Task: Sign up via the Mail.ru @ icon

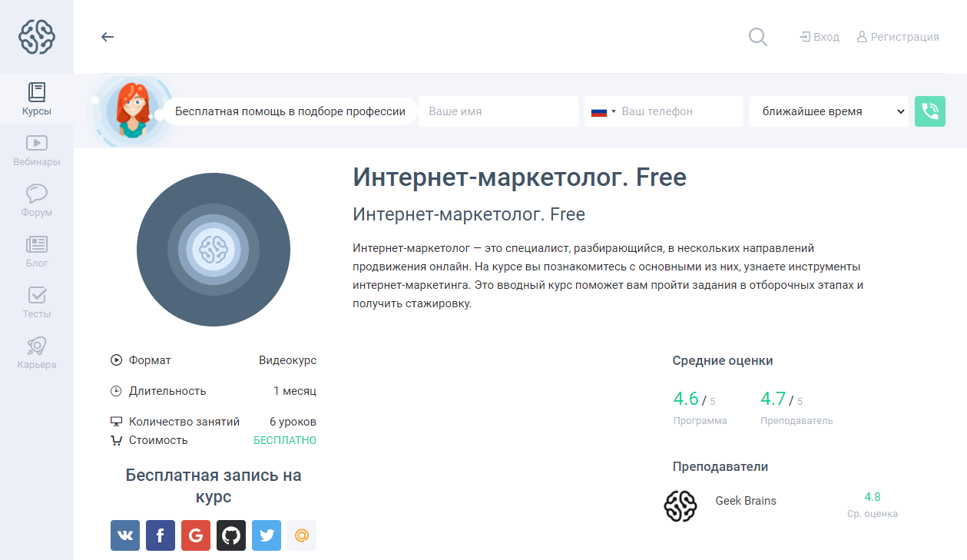Action: coord(302,535)
